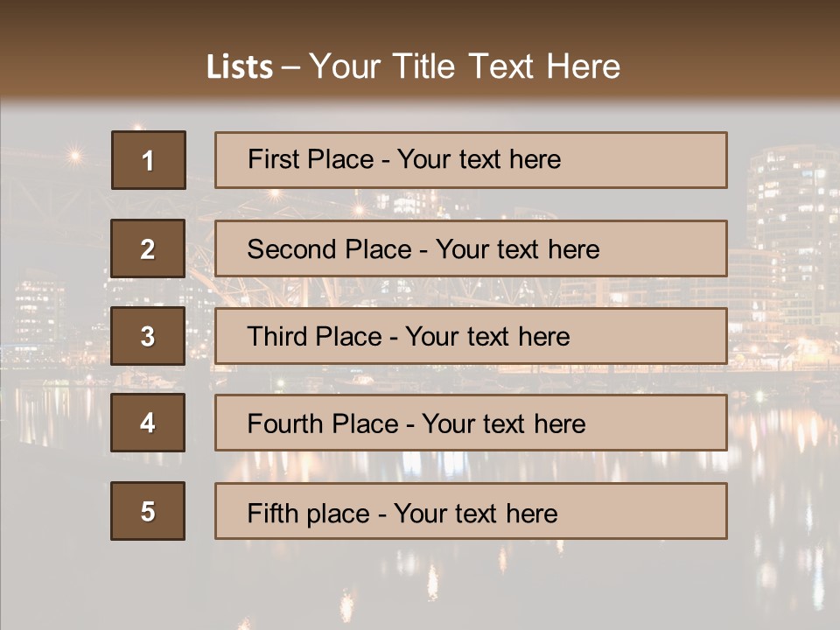Click 'Your text here' in Second Place row
Viewport: 840px width, 630px height.
point(517,249)
